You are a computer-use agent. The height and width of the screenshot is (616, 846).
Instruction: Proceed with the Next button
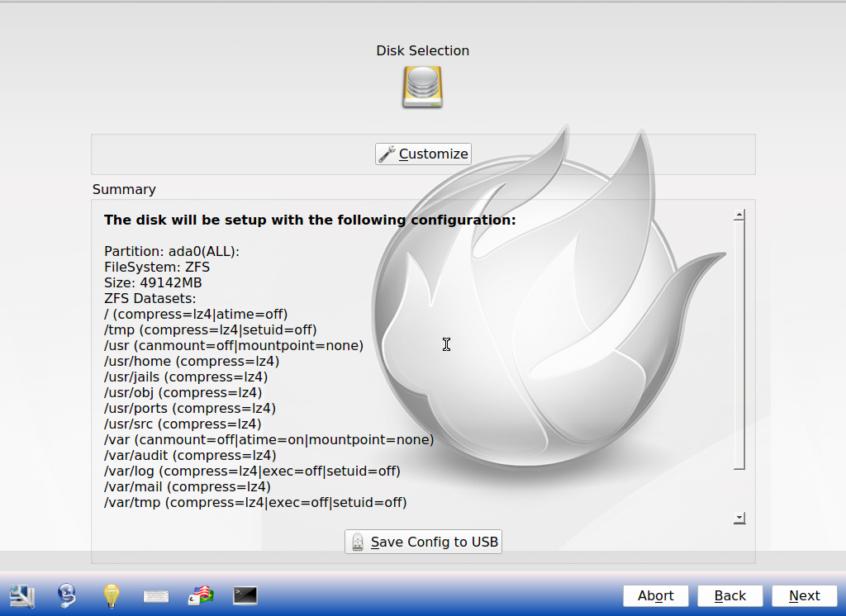(805, 595)
